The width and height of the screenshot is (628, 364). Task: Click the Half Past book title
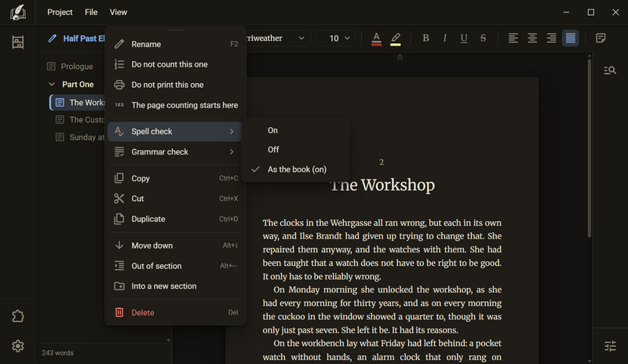[84, 38]
